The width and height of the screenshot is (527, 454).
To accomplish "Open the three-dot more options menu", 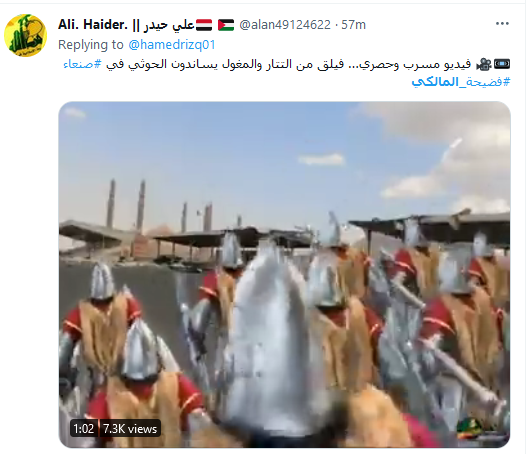I will (x=502, y=24).
